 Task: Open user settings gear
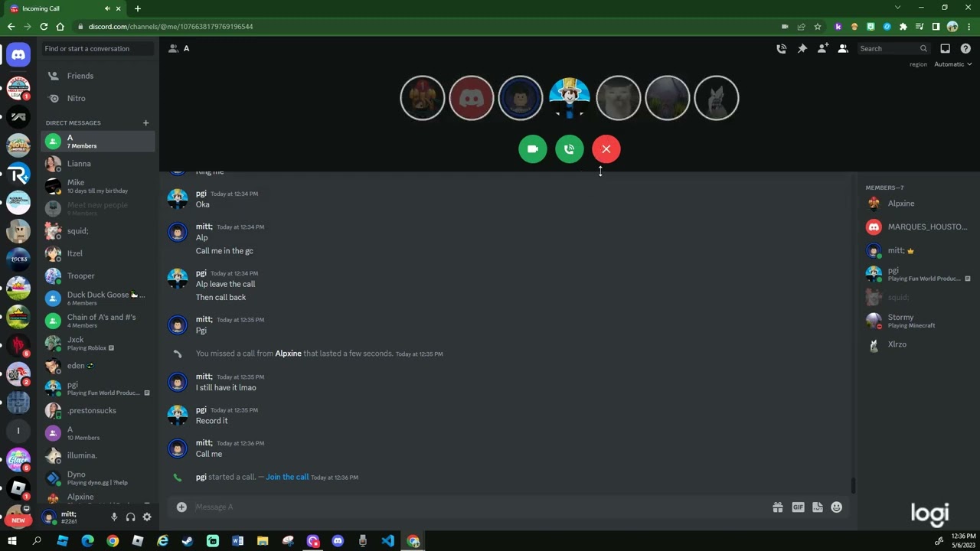coord(147,517)
